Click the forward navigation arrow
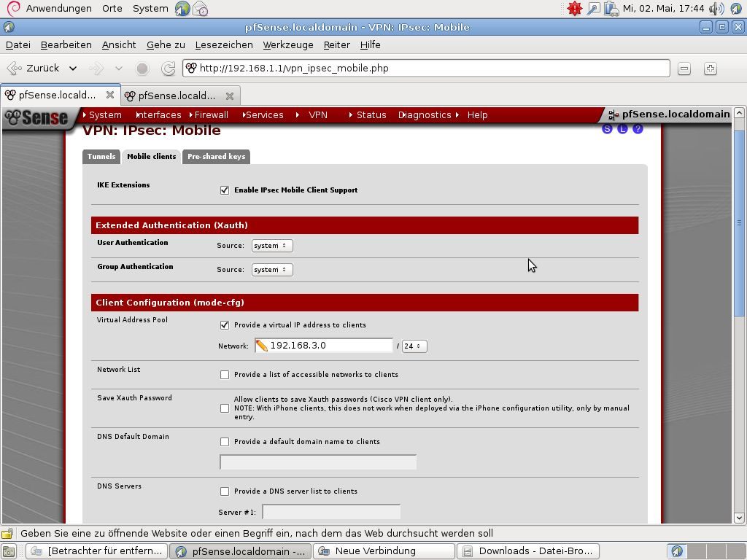 pos(96,69)
